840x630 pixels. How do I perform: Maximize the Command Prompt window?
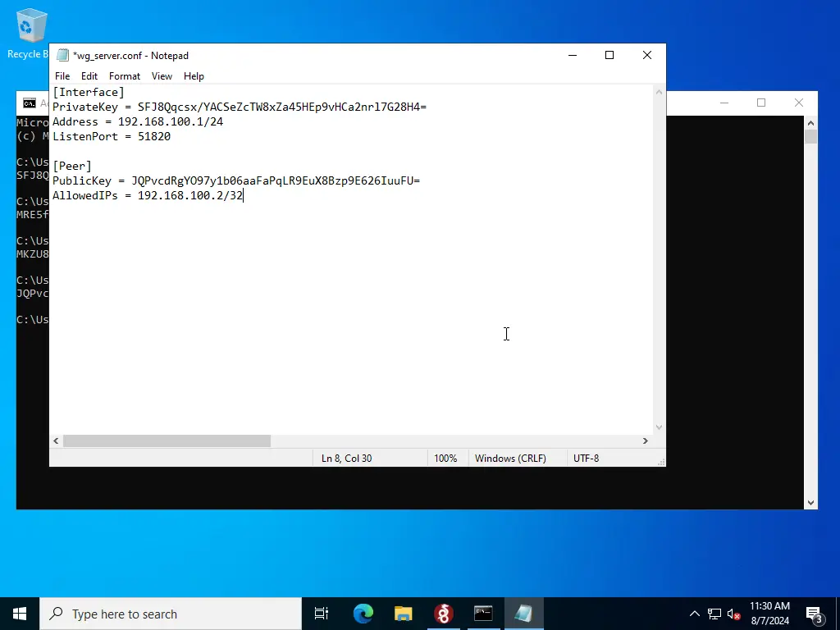[x=761, y=103]
